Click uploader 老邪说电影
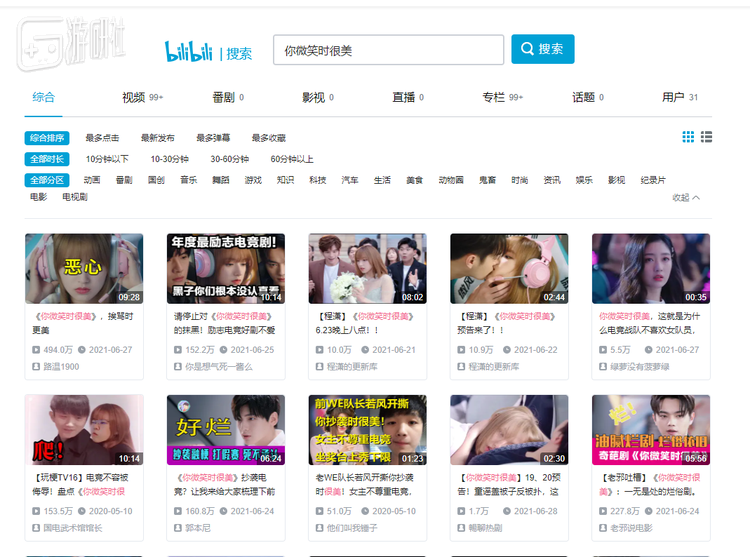This screenshot has width=750, height=557. pyautogui.click(x=633, y=528)
